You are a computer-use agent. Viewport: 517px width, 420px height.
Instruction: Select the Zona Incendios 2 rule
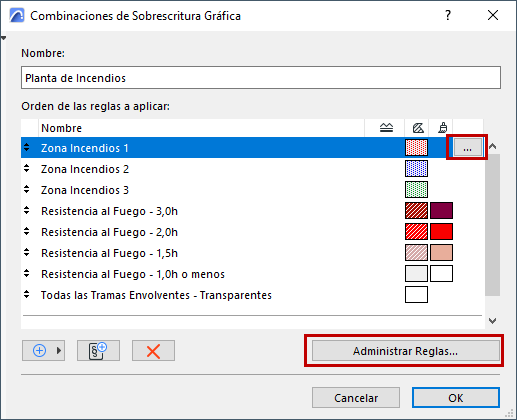point(252,169)
